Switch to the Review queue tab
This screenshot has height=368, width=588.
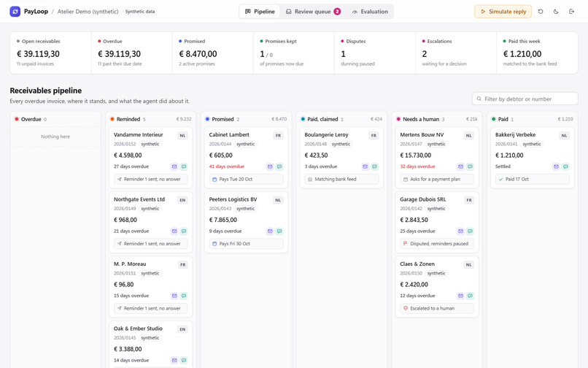tap(313, 12)
